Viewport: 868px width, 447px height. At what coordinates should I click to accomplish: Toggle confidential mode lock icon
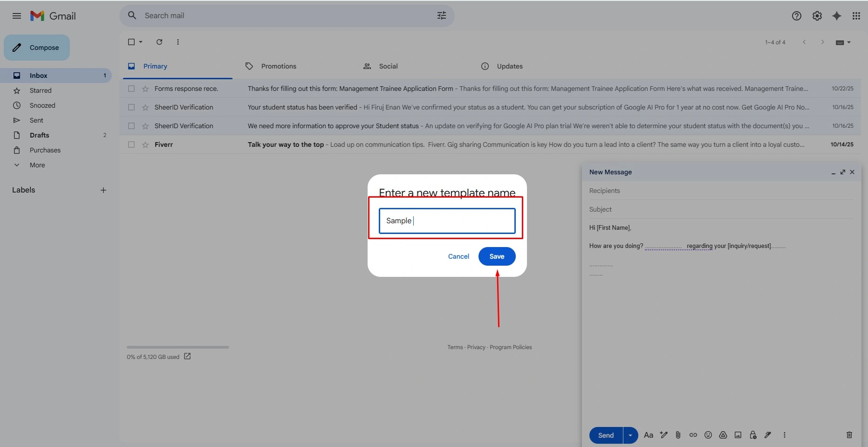click(753, 435)
